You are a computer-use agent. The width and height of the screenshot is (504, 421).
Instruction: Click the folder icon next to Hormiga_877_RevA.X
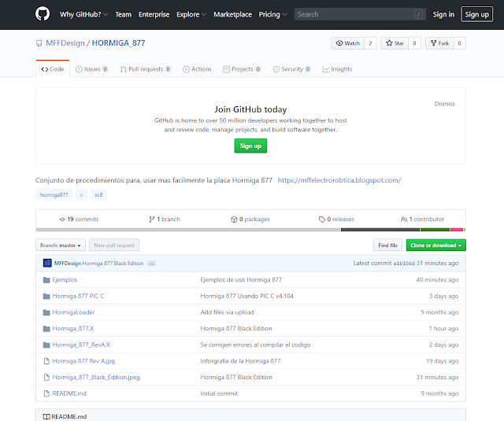pyautogui.click(x=46, y=345)
